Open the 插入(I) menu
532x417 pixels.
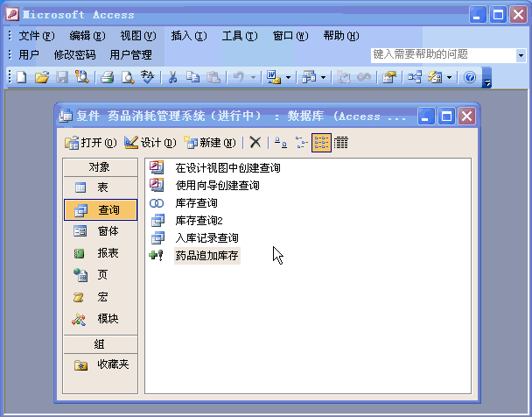coord(189,36)
